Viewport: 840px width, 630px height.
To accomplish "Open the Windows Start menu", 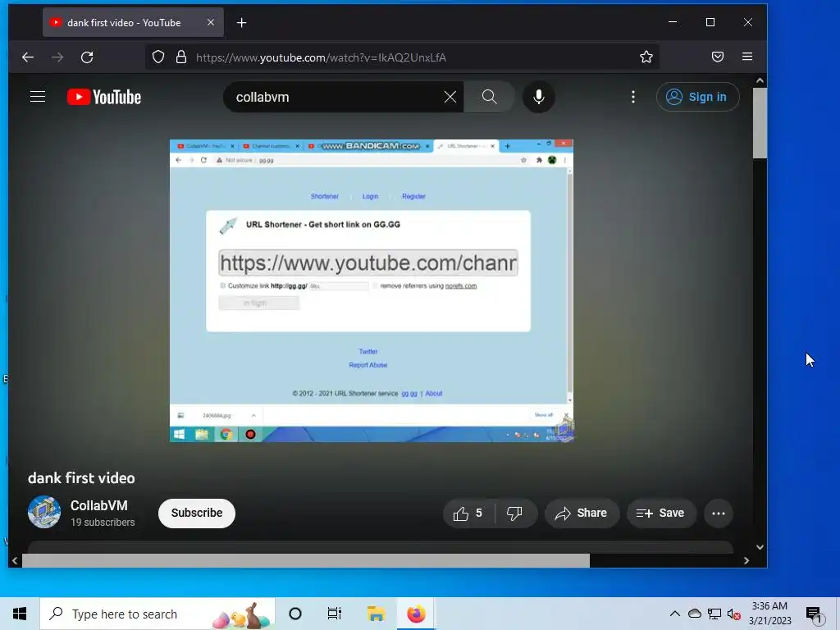I will click(x=20, y=614).
